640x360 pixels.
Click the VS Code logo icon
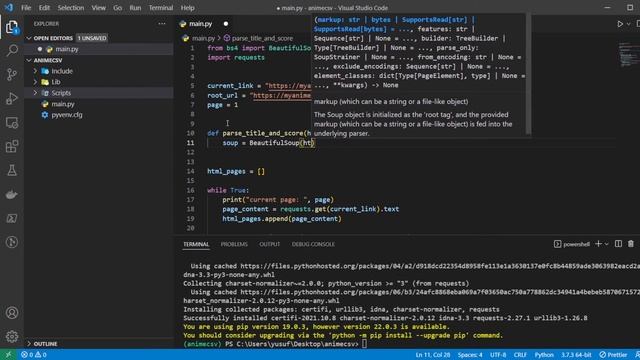[9, 7]
